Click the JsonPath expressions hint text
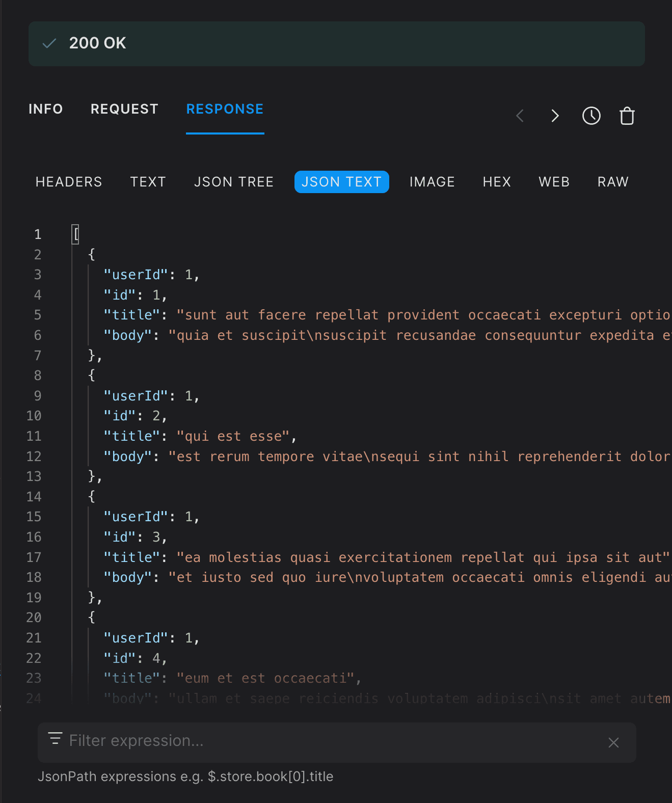 click(185, 777)
